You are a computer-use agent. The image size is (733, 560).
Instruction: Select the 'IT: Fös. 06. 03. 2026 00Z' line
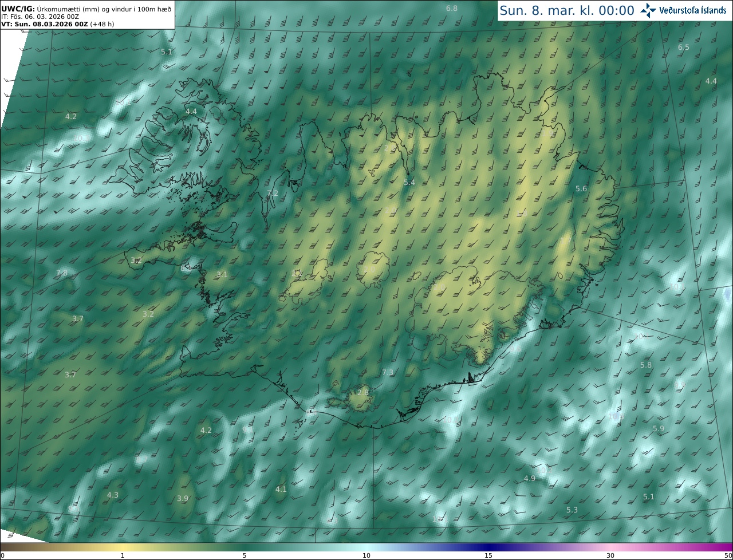[x=40, y=17]
